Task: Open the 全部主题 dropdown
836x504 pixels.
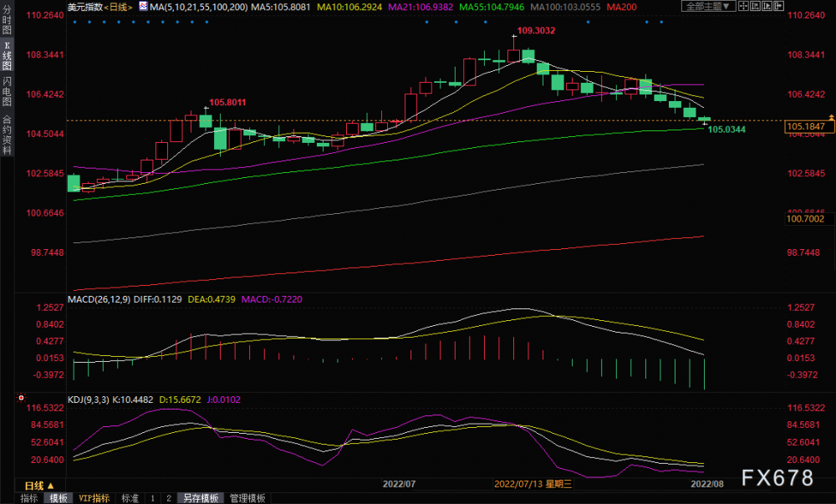Action: click(709, 6)
